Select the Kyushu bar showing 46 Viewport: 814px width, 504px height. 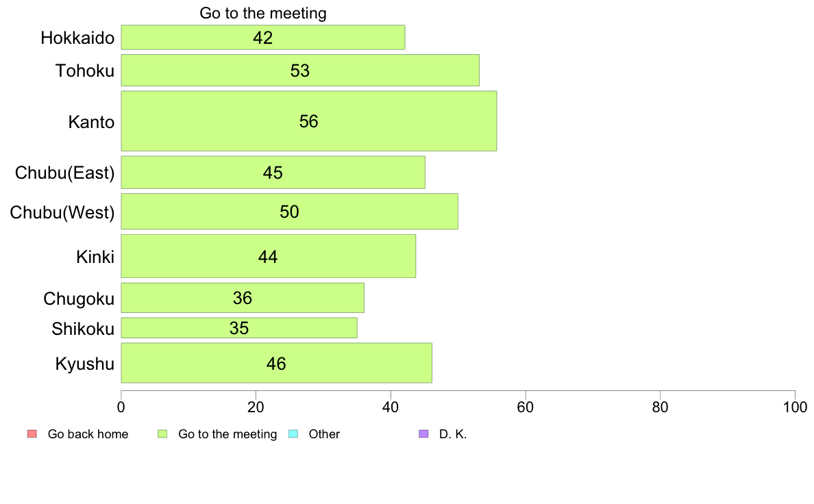[277, 363]
